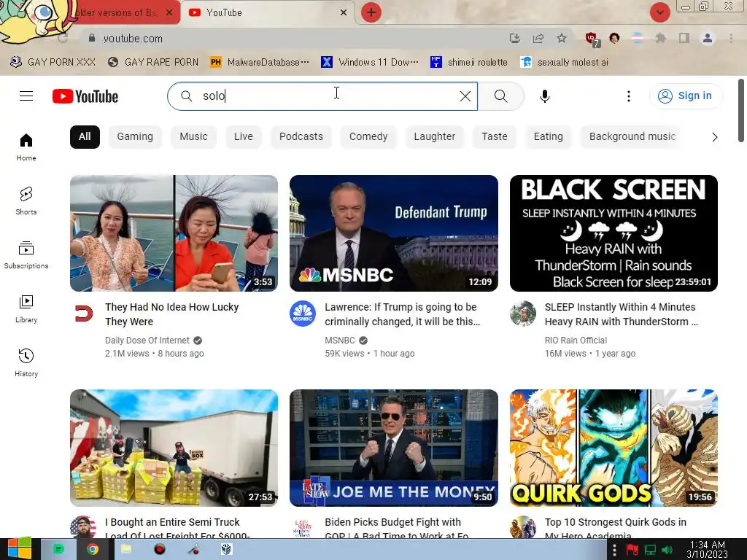
Task: Go to Home in the sidebar
Action: 26,147
